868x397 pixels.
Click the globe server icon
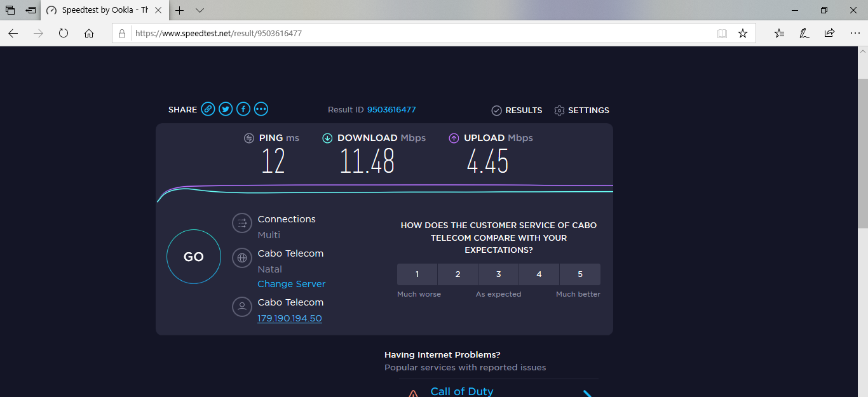[242, 258]
